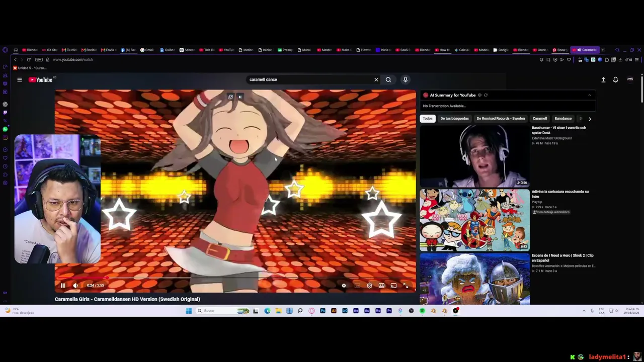Viewport: 644px width, 362px height.
Task: Open AI Summary settings gear icon
Action: (x=479, y=95)
